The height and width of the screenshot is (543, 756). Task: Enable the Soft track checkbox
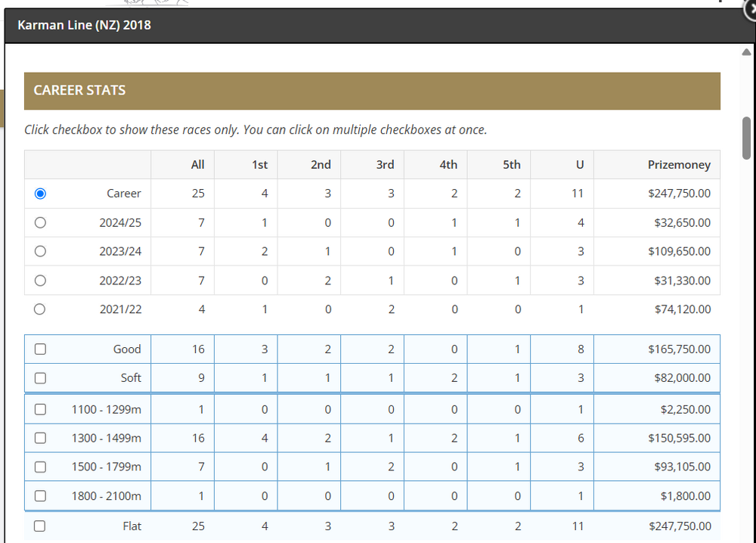(41, 378)
